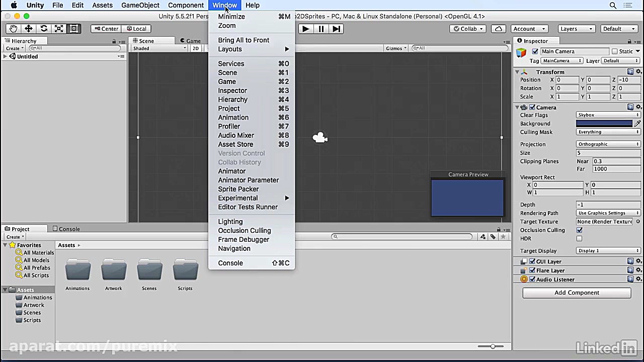Open the macOS Spotlight search icon

pyautogui.click(x=613, y=5)
